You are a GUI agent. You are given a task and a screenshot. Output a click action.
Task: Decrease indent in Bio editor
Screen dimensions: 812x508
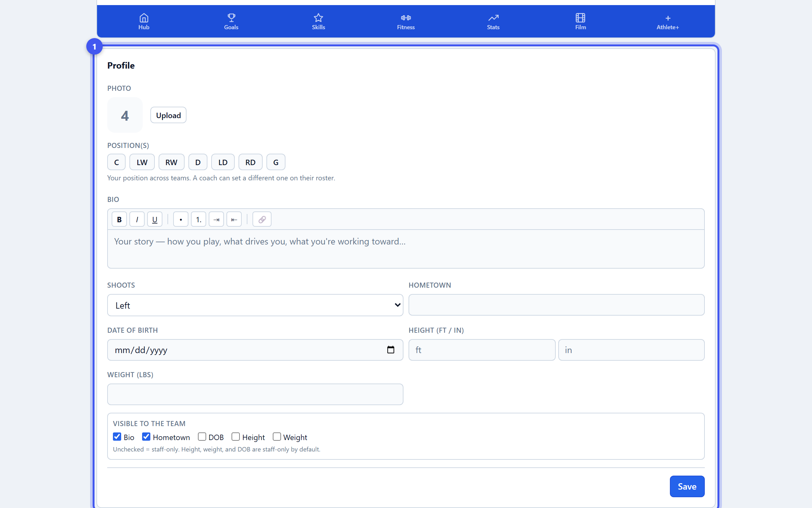pyautogui.click(x=234, y=219)
